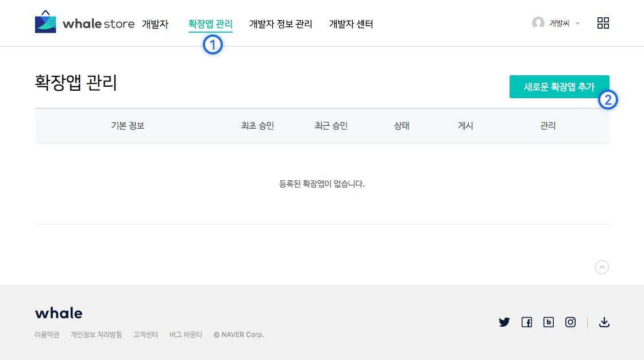Expand the 개발씨 account dropdown arrow
The width and height of the screenshot is (644, 360).
(x=577, y=24)
